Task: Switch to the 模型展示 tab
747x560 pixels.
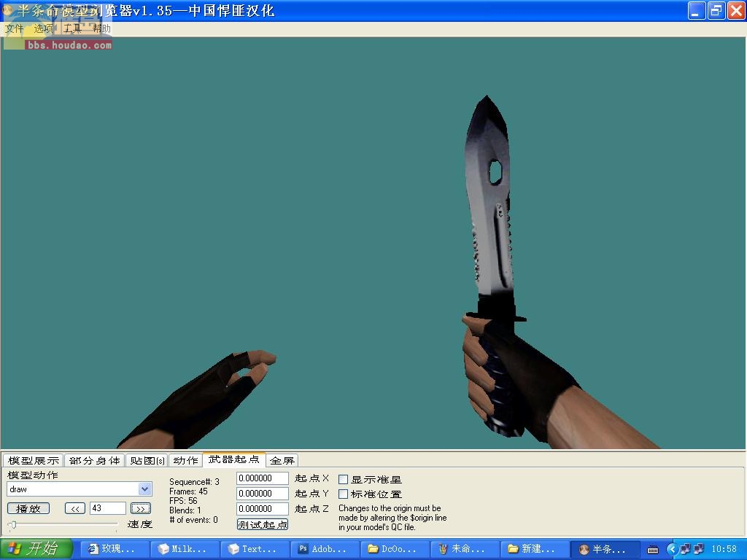Action: [x=34, y=461]
